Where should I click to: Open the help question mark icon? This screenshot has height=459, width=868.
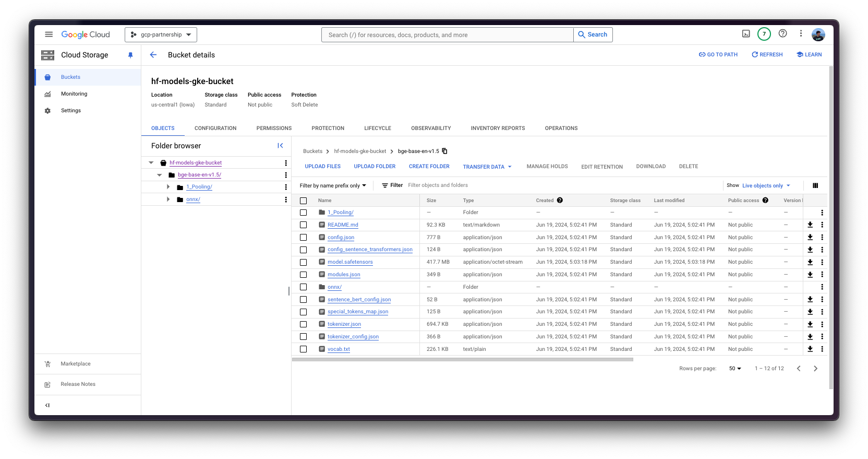782,33
